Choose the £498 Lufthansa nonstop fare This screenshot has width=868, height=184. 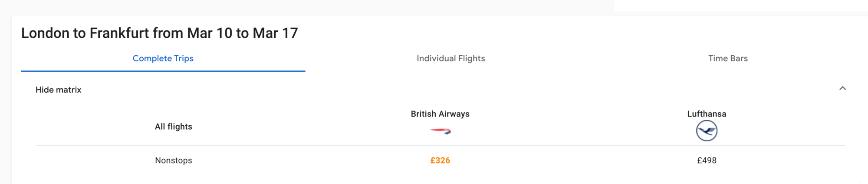(x=707, y=161)
